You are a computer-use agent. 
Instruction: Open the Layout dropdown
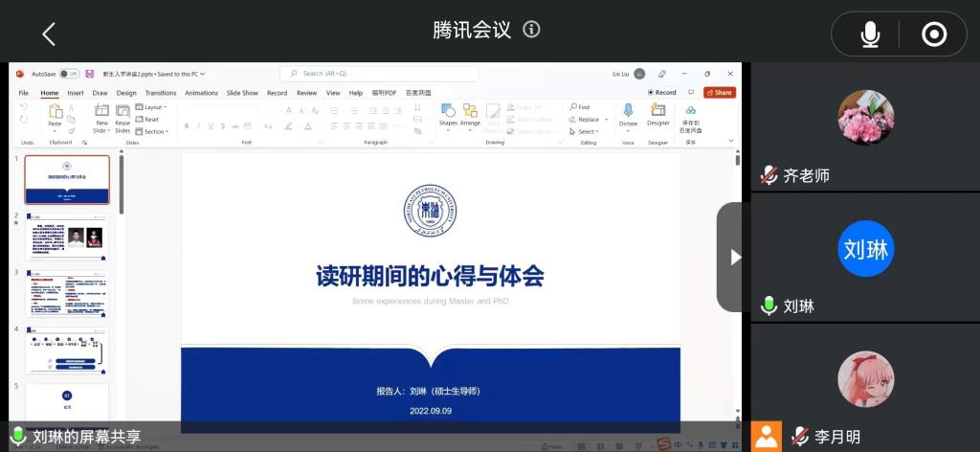click(150, 107)
